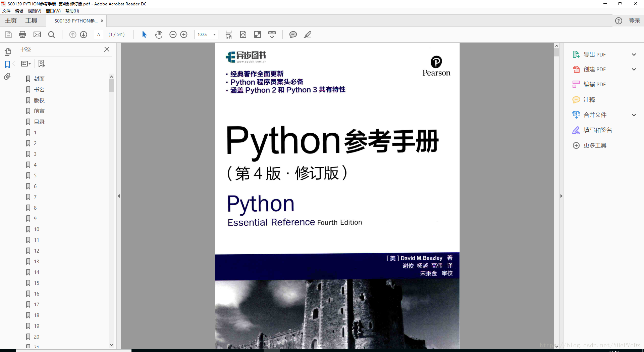Jump to the 封面 bookmark
644x352 pixels.
click(x=39, y=79)
